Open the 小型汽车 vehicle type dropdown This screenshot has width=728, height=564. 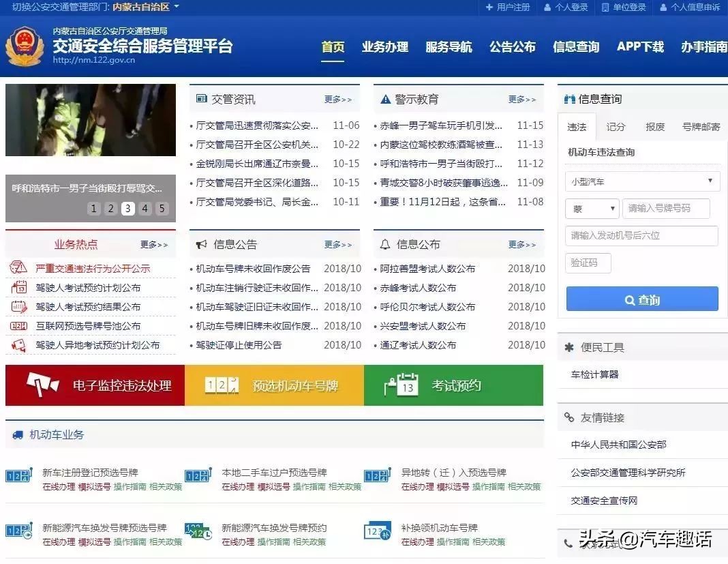tap(641, 181)
